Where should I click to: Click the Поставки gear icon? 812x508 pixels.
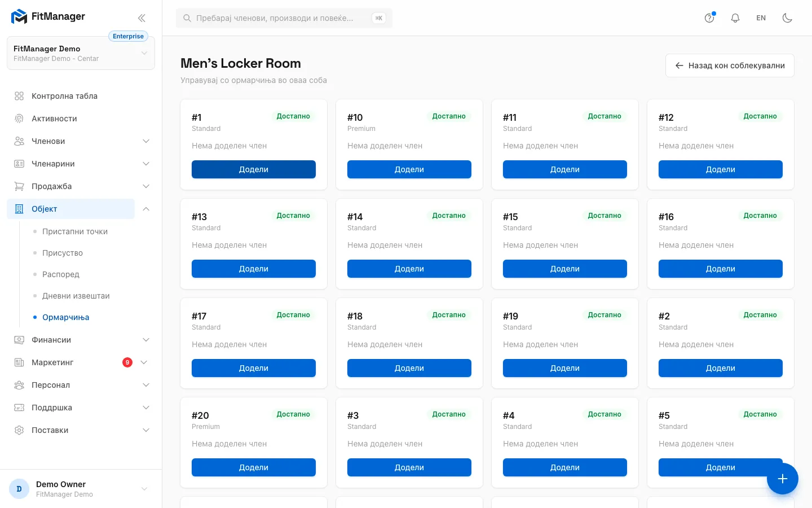(19, 430)
